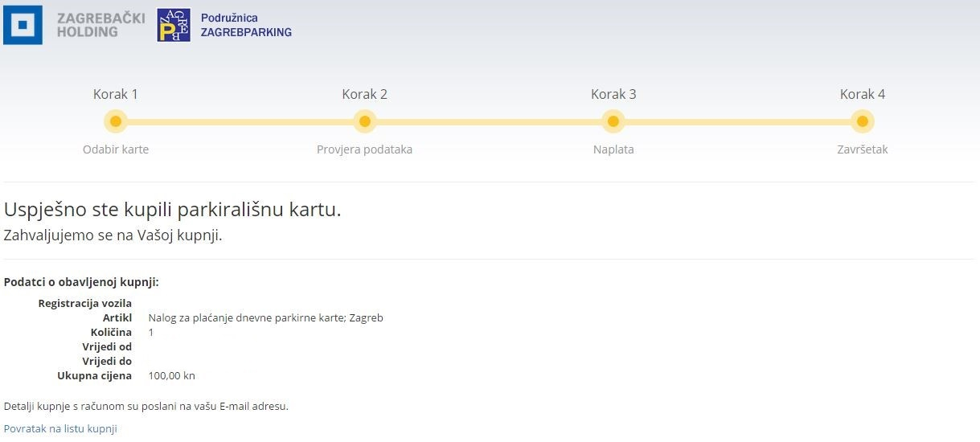Click the blue Zagrebački Holding square logo
Image resolution: width=980 pixels, height=442 pixels.
pos(23,25)
